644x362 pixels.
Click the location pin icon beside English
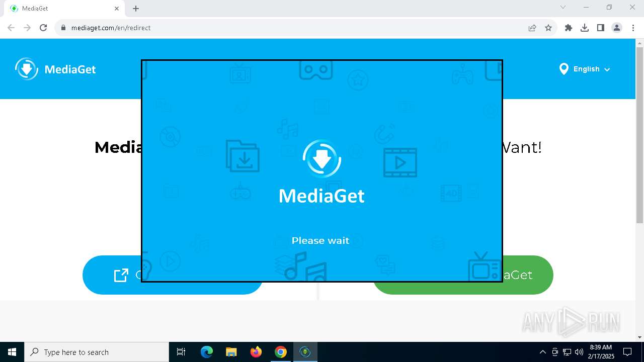pos(563,69)
